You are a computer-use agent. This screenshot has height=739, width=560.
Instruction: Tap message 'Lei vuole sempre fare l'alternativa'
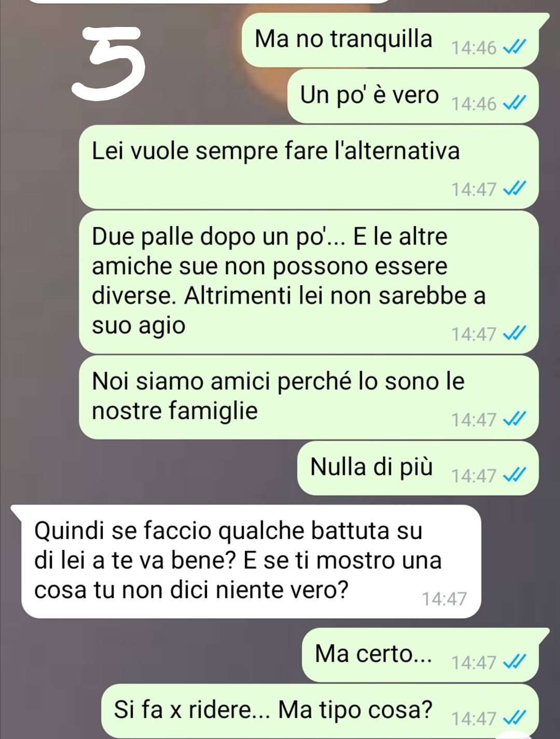click(309, 167)
